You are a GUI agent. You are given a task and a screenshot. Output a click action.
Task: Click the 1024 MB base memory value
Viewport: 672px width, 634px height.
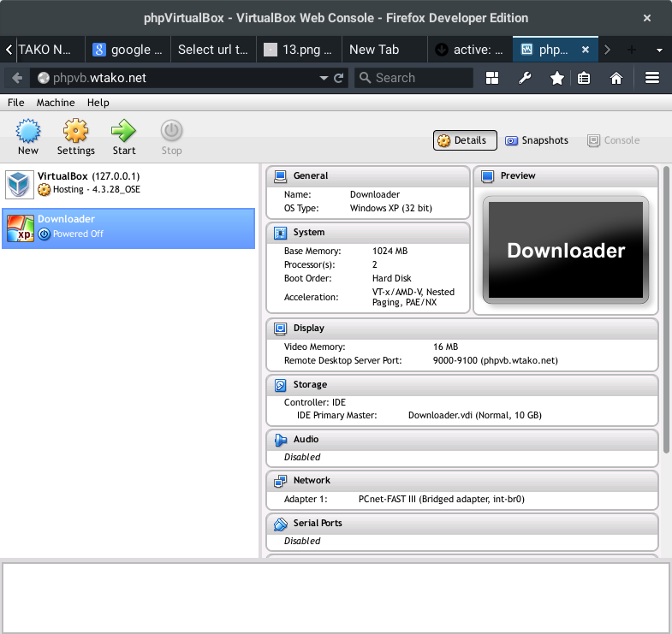pos(390,251)
